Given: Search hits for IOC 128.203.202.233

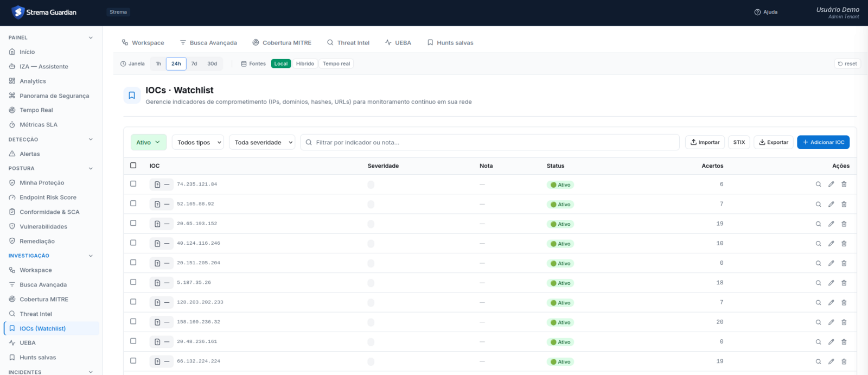Looking at the screenshot, I should 818,302.
